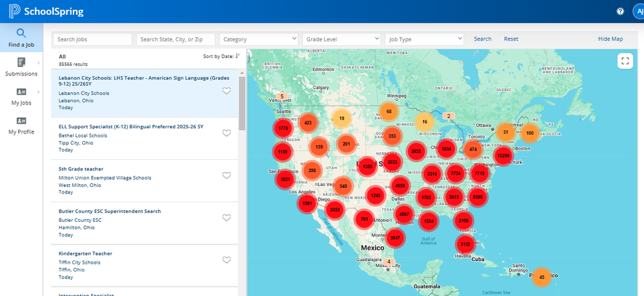
Task: Open the AJ user profile avatar
Action: click(x=637, y=12)
